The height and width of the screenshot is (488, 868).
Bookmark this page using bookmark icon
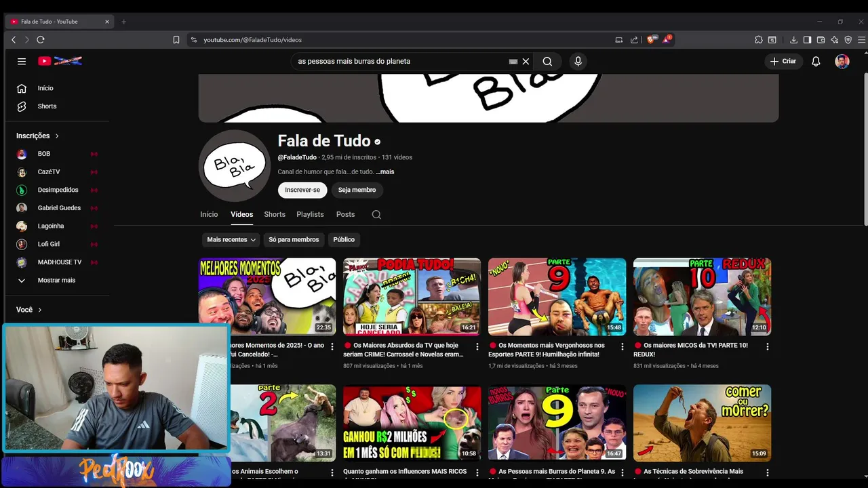[x=176, y=40]
